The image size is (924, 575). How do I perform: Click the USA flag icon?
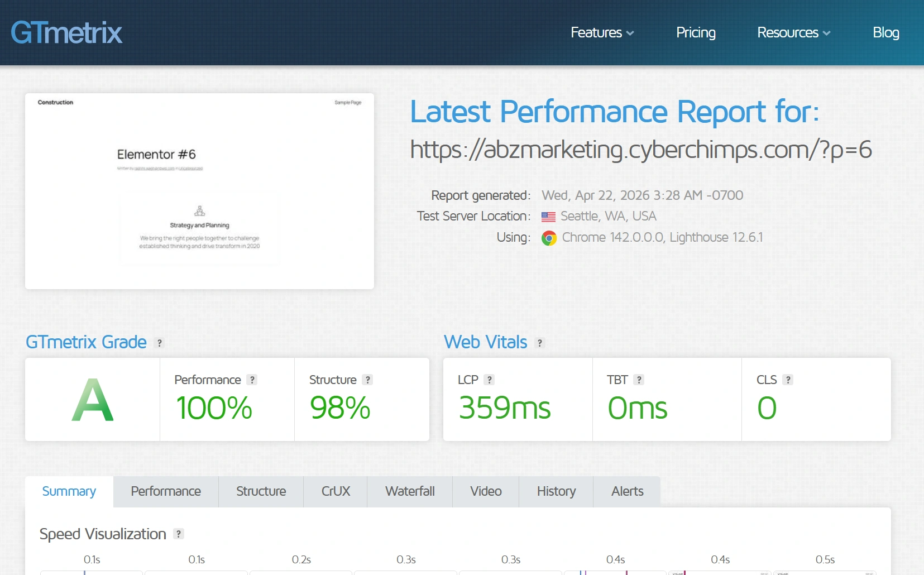548,217
